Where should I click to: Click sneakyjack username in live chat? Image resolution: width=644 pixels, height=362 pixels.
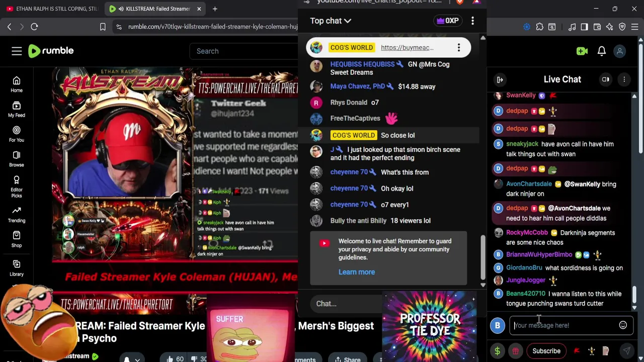pos(522,144)
